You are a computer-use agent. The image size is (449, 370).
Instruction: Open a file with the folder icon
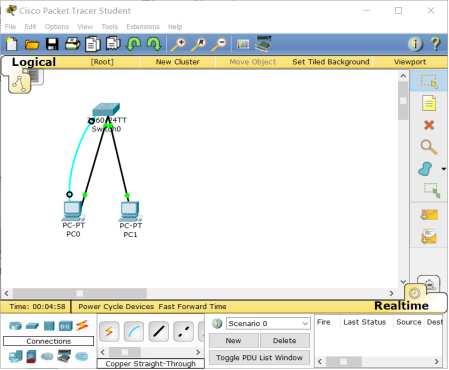pos(32,44)
